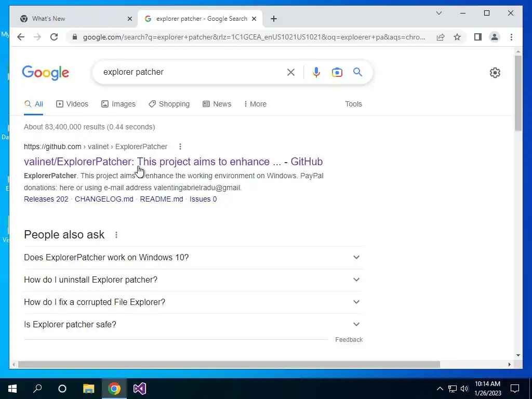The height and width of the screenshot is (399, 532).
Task: Open the volume icon in the tray
Action: point(464,389)
